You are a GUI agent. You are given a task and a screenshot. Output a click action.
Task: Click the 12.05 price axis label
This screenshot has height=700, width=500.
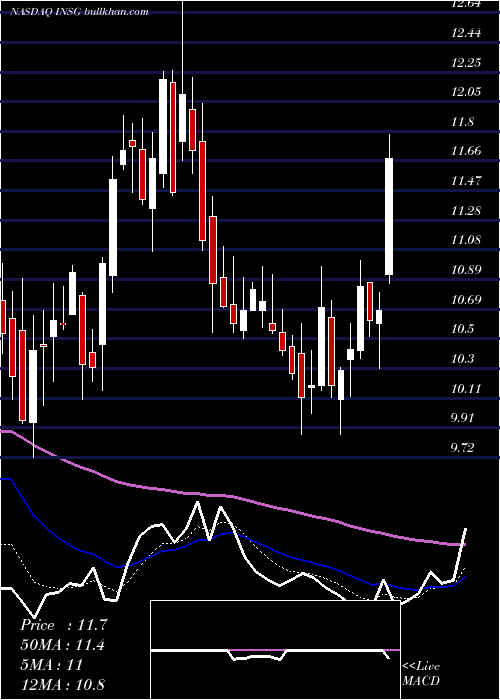click(467, 92)
